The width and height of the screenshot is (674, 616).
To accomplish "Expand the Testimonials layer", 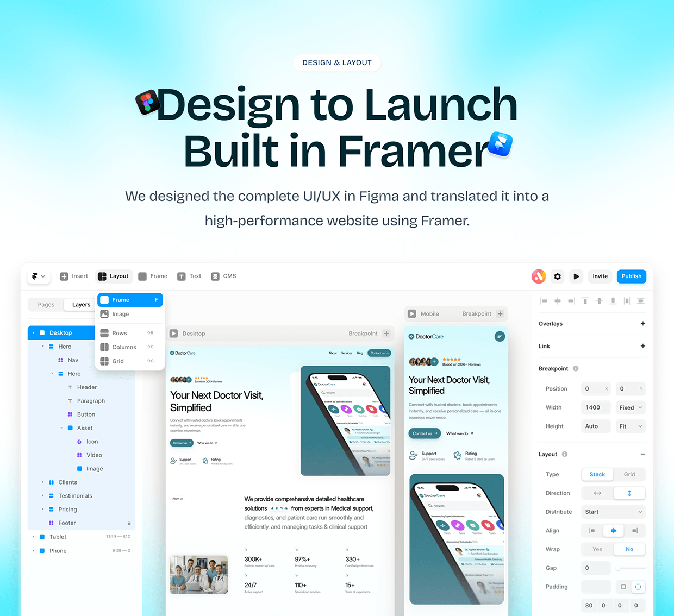I will click(x=43, y=496).
